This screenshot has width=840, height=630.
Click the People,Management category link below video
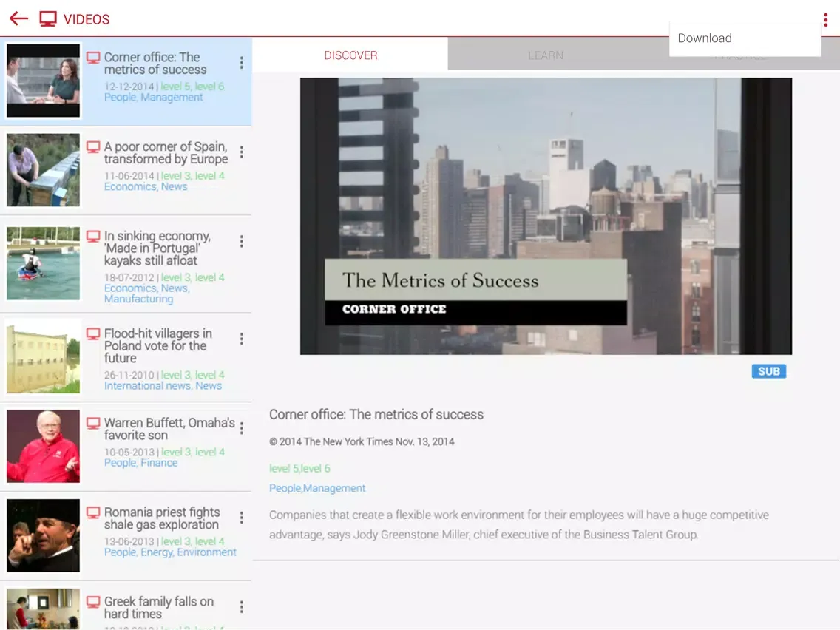point(317,488)
